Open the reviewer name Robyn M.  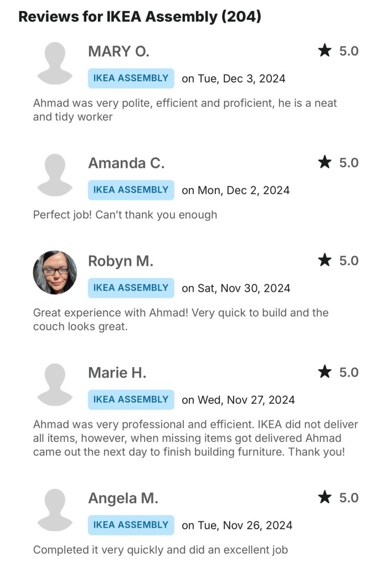[121, 261]
